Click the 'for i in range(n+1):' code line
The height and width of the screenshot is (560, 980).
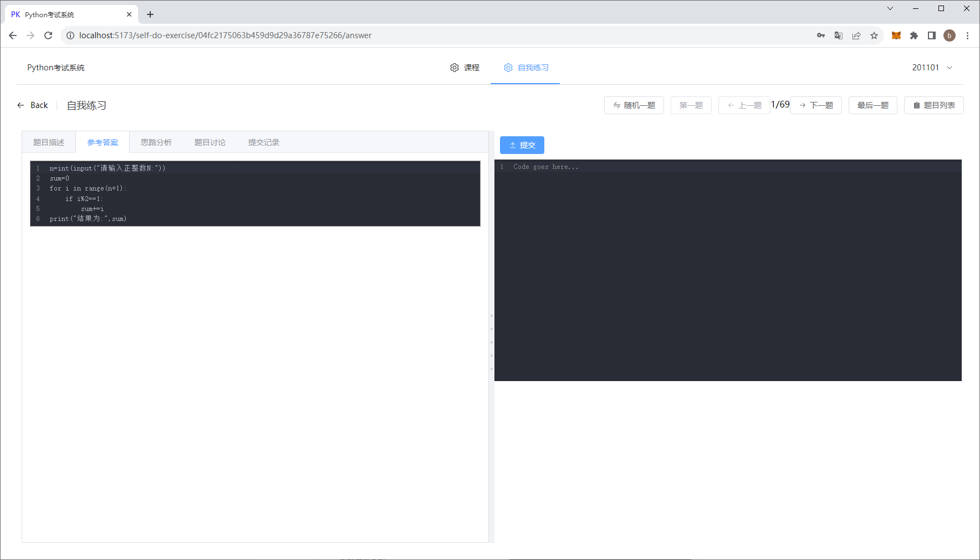tap(88, 188)
